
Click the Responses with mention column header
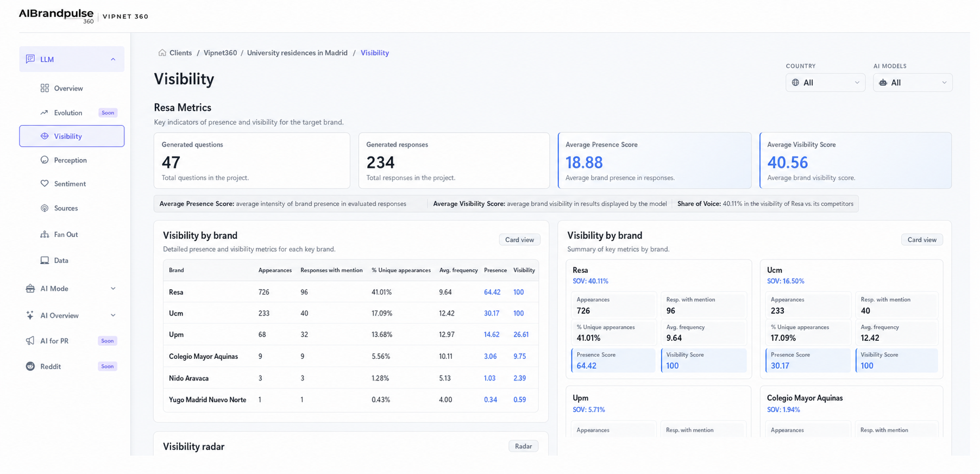point(331,270)
